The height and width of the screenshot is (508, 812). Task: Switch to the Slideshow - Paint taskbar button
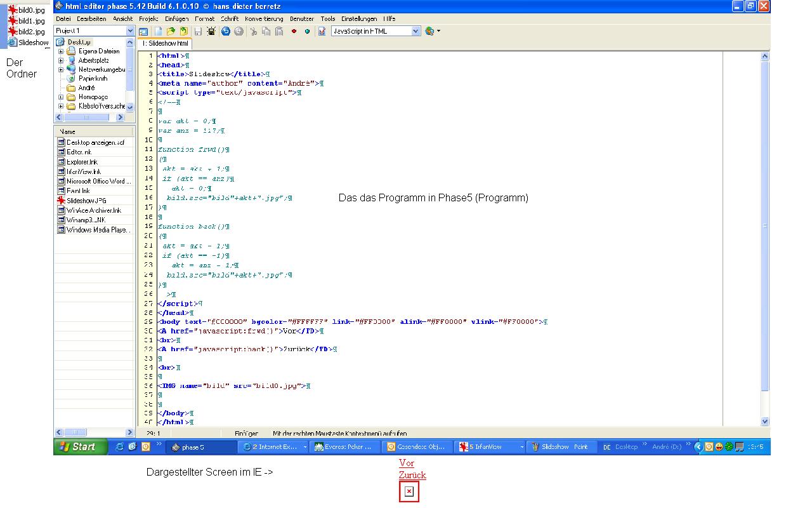563,447
